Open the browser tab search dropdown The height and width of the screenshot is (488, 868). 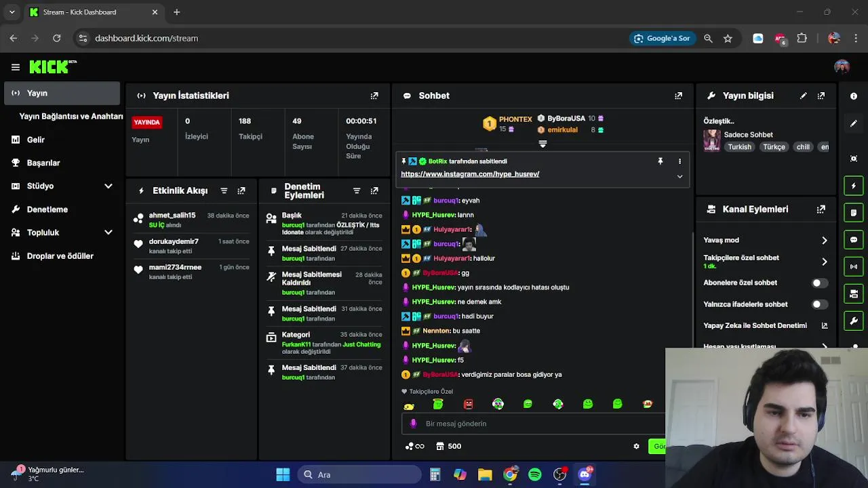coord(12,12)
